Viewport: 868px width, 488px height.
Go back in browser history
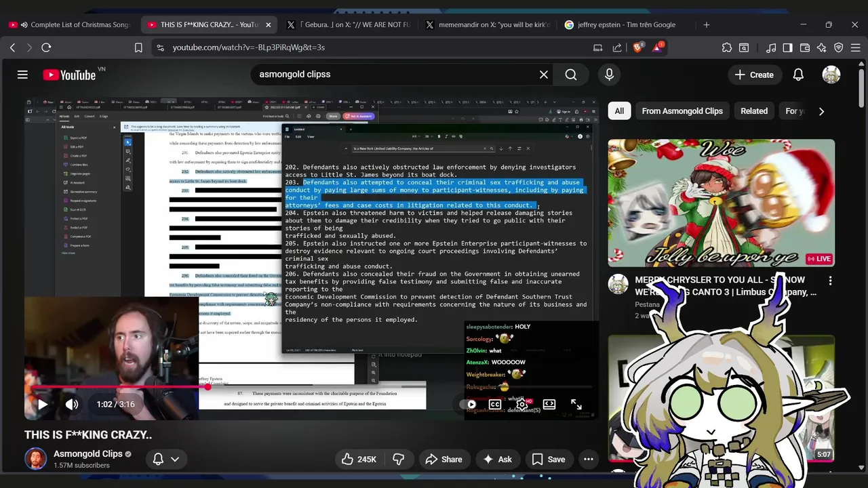click(12, 47)
